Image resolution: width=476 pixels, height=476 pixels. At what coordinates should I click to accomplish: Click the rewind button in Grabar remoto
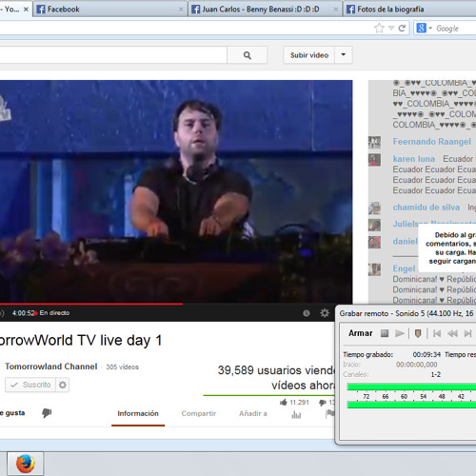[x=452, y=333]
